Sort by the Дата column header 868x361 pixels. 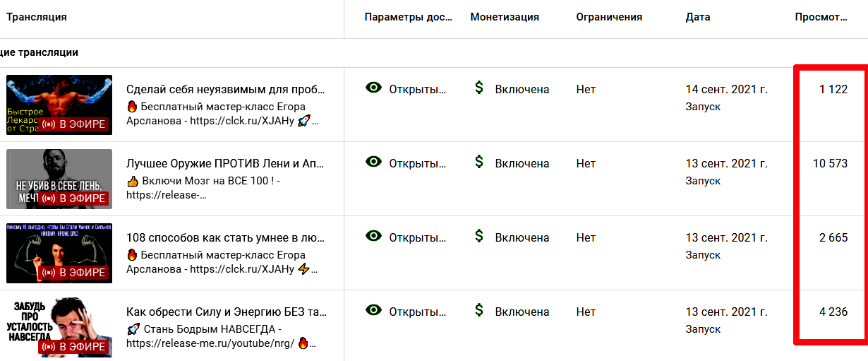tap(698, 17)
